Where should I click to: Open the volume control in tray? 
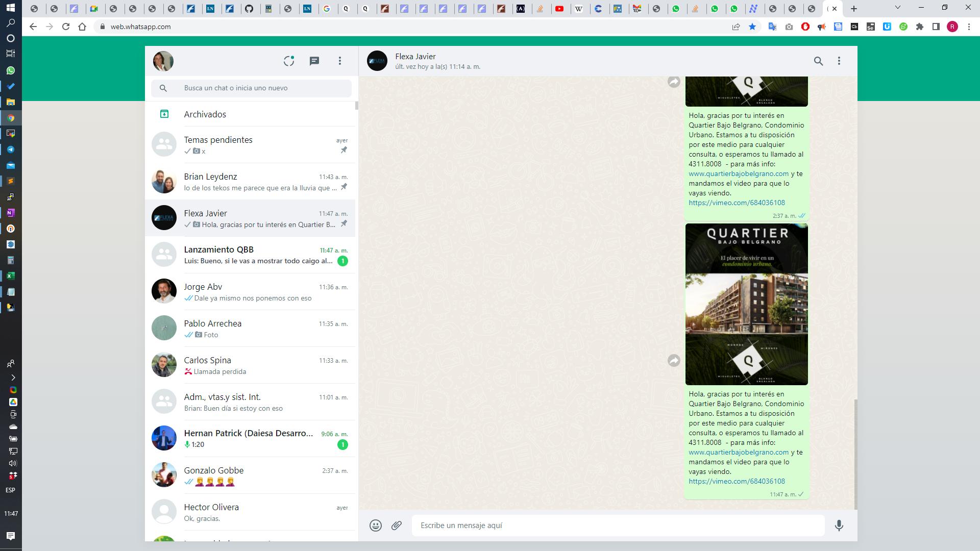coord(13,463)
